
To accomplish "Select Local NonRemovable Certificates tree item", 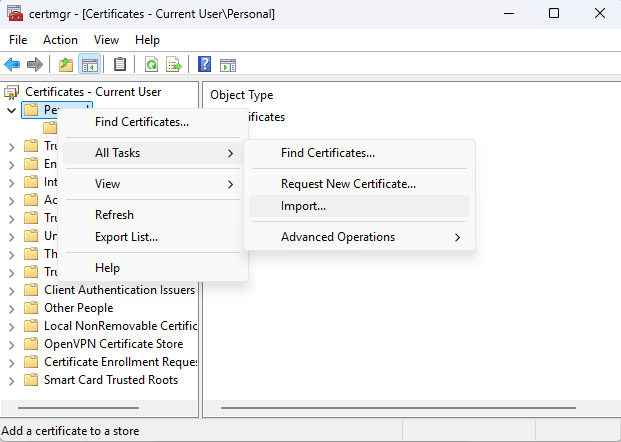I will coord(120,326).
